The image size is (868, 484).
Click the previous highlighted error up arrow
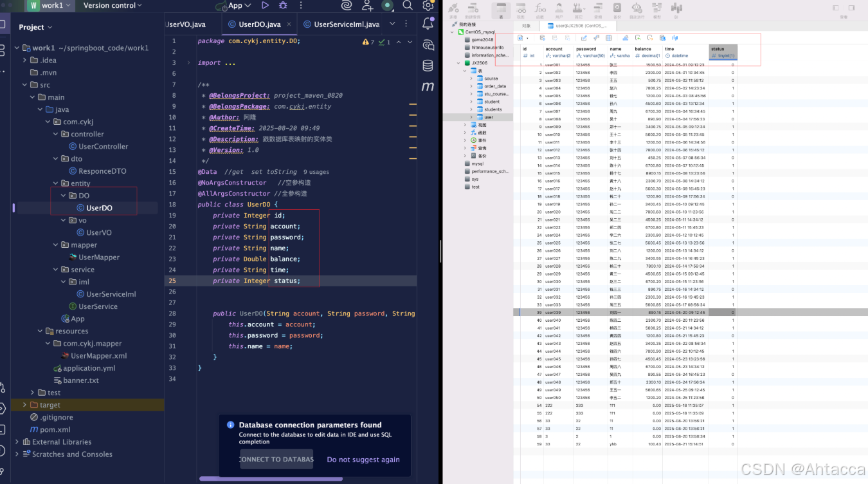(x=398, y=42)
